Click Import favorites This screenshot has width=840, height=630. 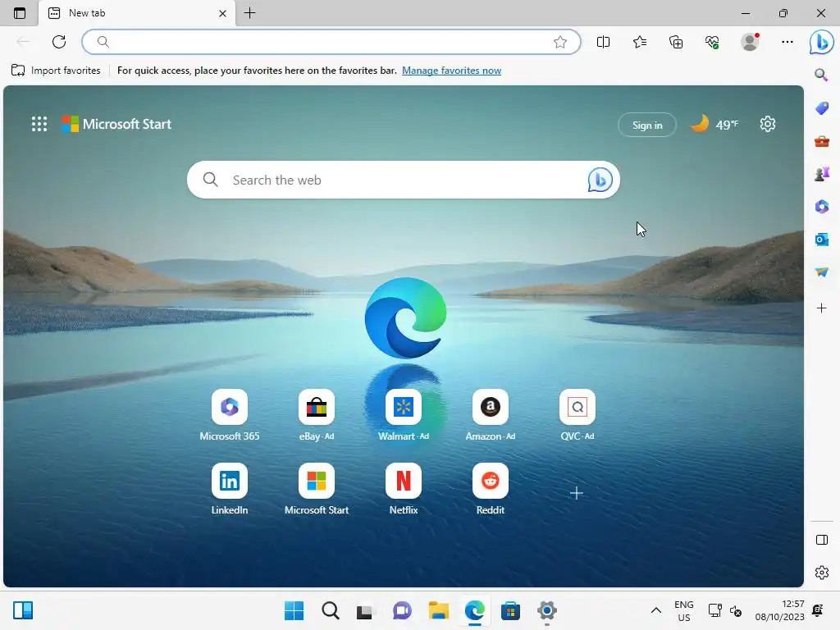coord(56,71)
